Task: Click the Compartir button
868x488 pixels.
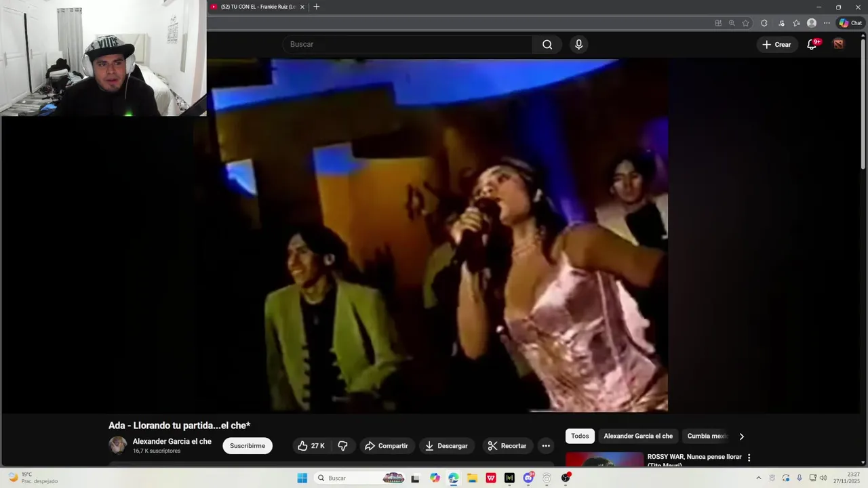Action: pyautogui.click(x=387, y=446)
